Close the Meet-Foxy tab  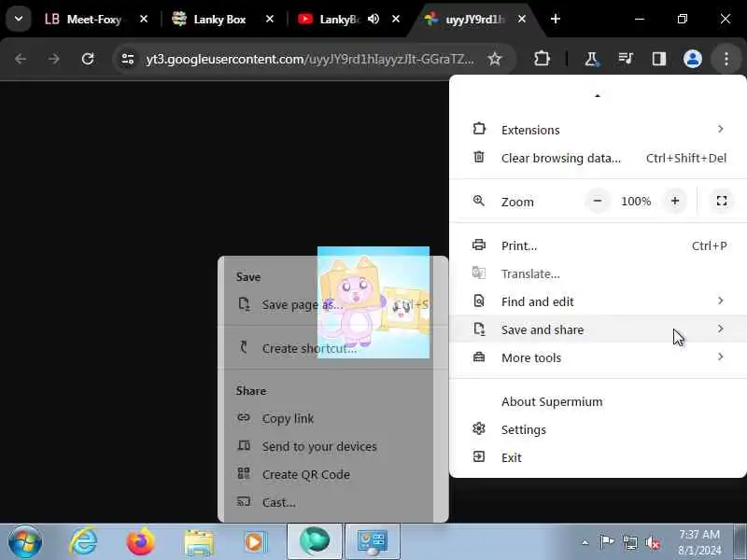[x=144, y=19]
